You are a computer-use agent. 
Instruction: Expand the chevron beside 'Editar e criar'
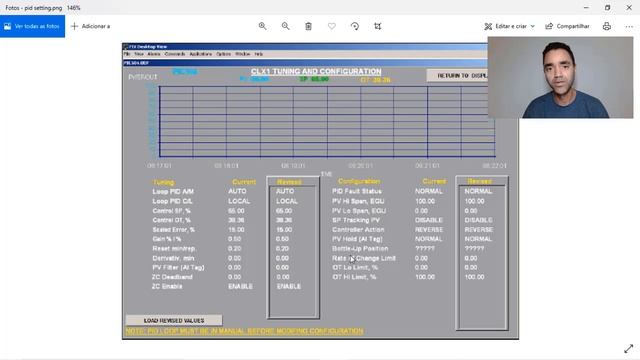532,26
